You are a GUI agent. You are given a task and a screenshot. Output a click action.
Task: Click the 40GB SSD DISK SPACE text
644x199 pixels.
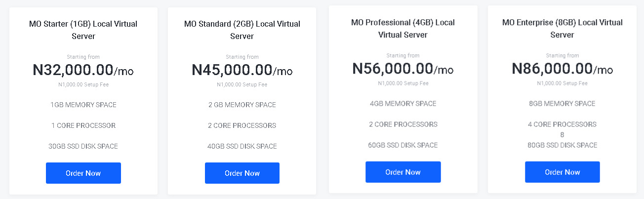click(242, 146)
